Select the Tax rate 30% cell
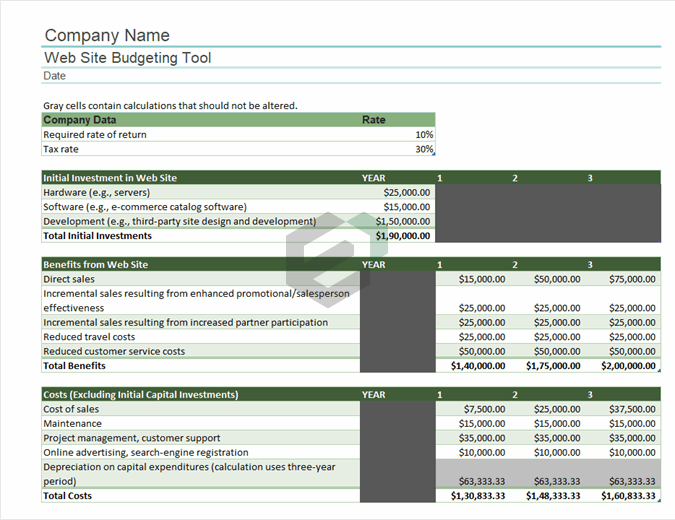This screenshot has height=520, width=675. 424,149
